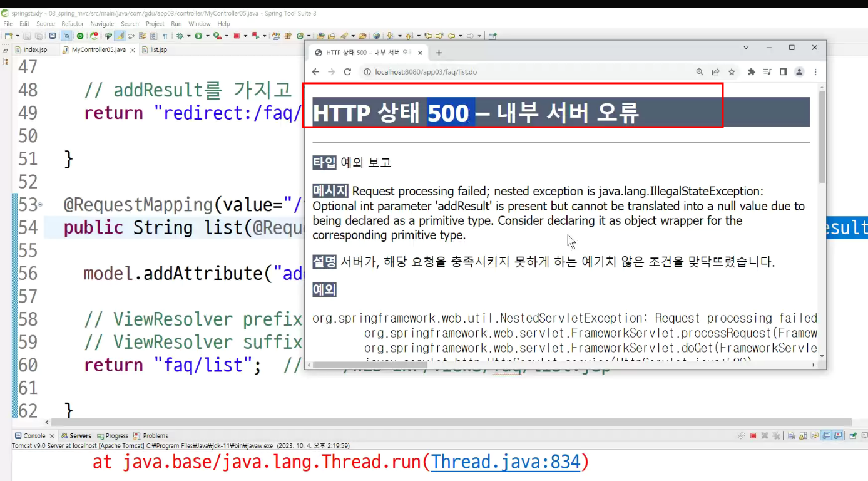The image size is (868, 481).
Task: Toggle the Scroll Lock icon in Console toolbar
Action: coord(803,435)
